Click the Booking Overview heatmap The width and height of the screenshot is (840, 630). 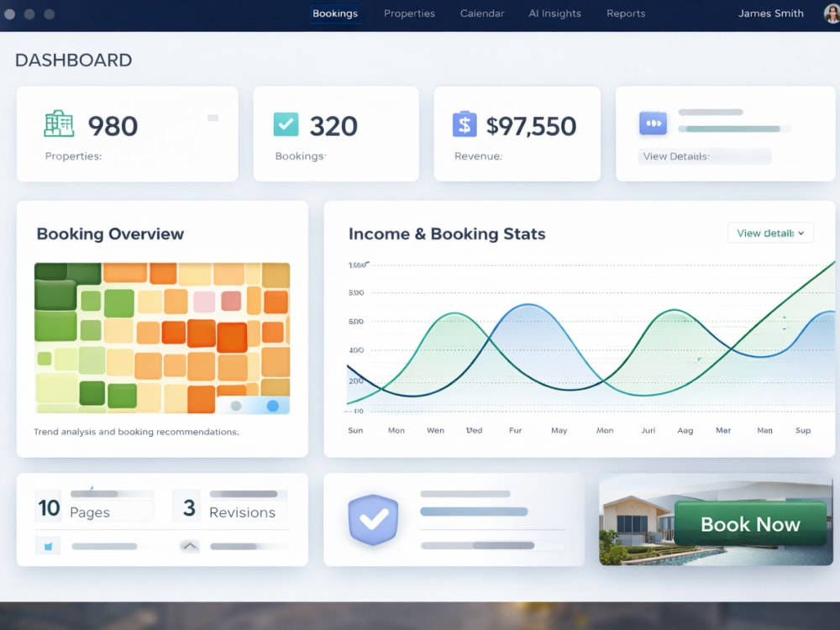pyautogui.click(x=162, y=338)
